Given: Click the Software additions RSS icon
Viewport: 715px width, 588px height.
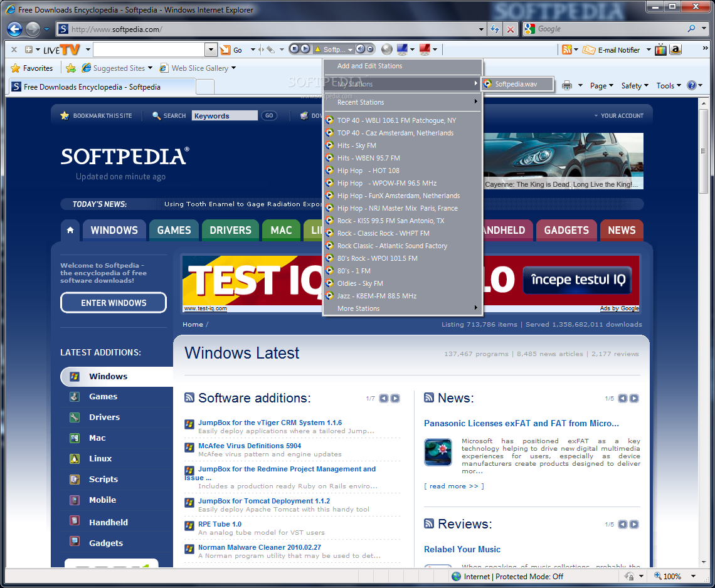Looking at the screenshot, I should (x=189, y=397).
